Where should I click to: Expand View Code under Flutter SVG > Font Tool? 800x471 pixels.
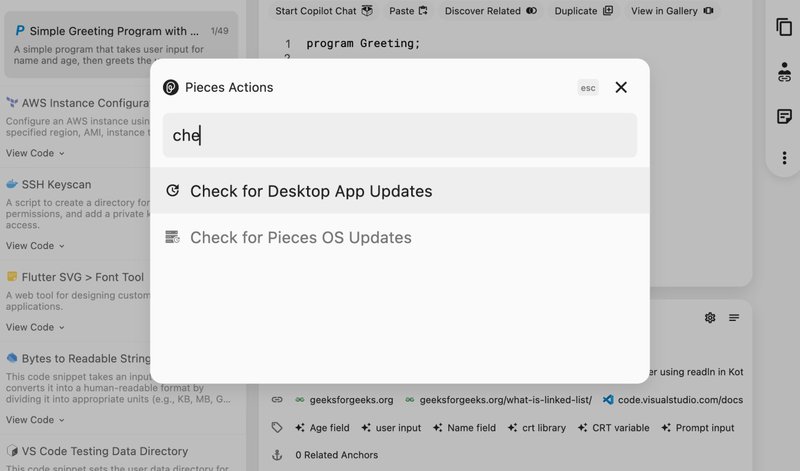point(35,327)
